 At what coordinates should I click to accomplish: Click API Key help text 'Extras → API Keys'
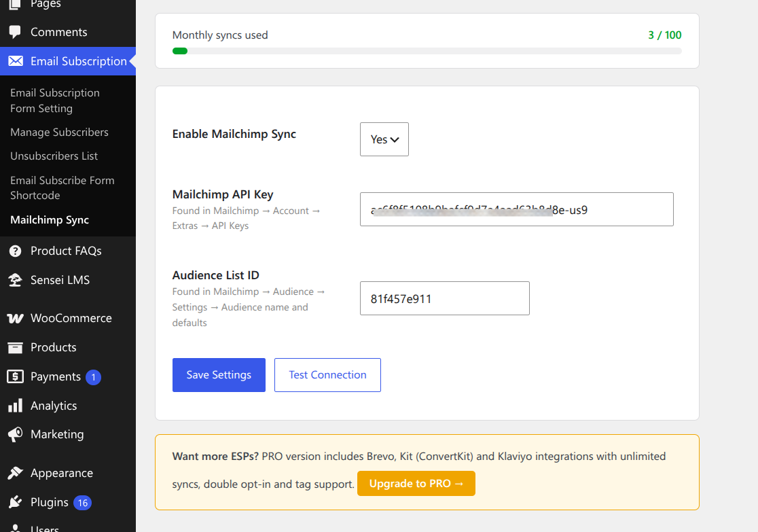coord(211,226)
